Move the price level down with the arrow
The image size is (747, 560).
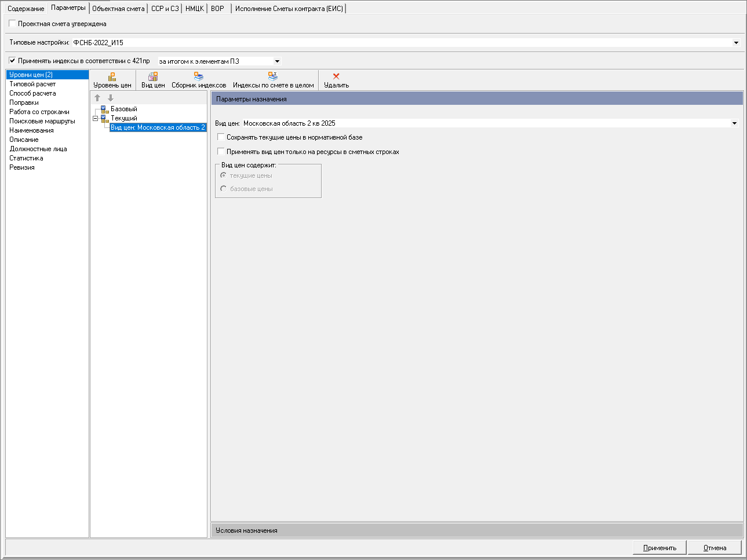111,98
